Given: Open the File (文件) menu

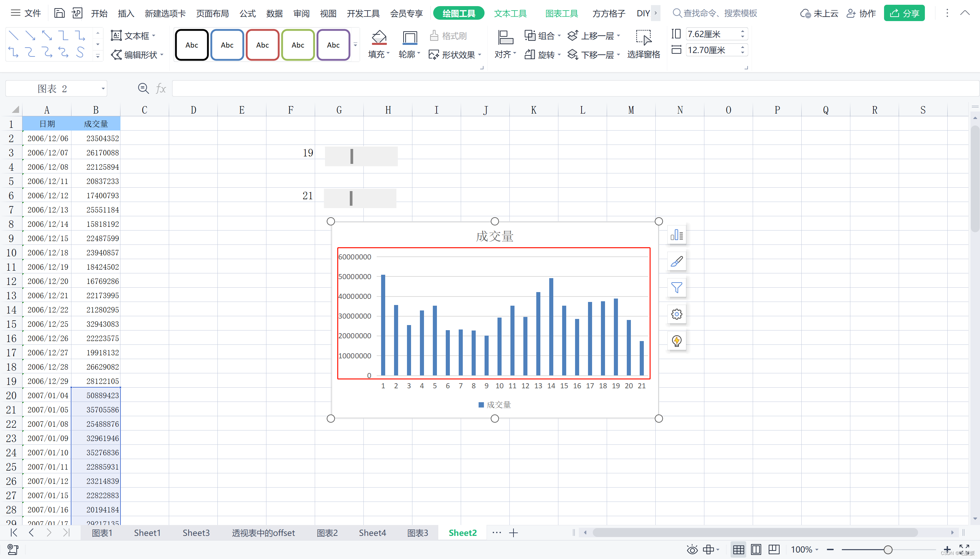Looking at the screenshot, I should 26,14.
